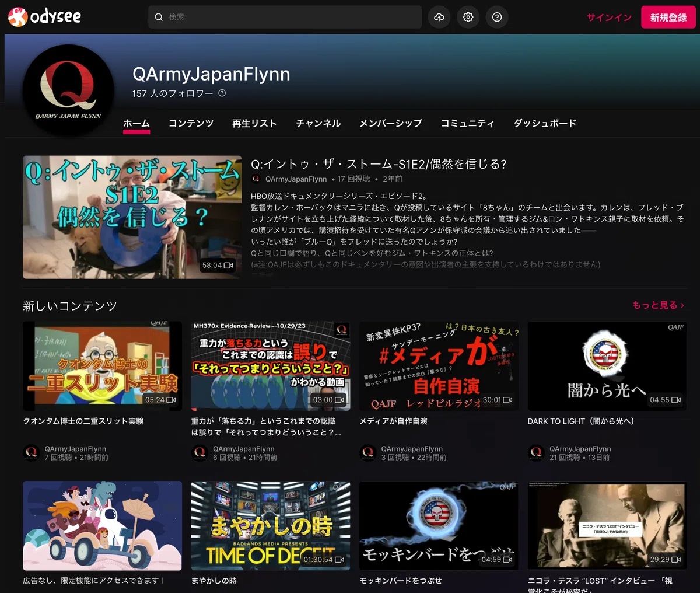The height and width of the screenshot is (593, 700).
Task: Open ニコラ・テスラ LOST インタビュー thumbnail
Action: click(607, 525)
